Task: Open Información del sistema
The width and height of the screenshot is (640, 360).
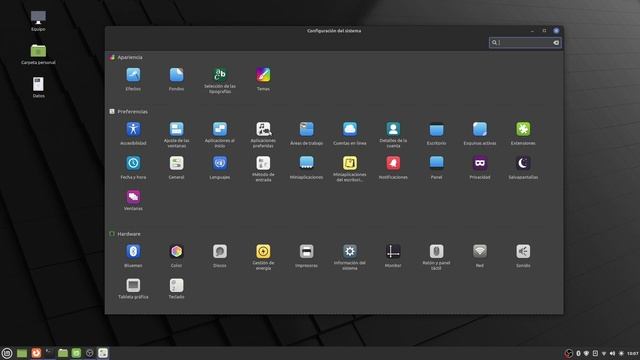Action: point(350,257)
